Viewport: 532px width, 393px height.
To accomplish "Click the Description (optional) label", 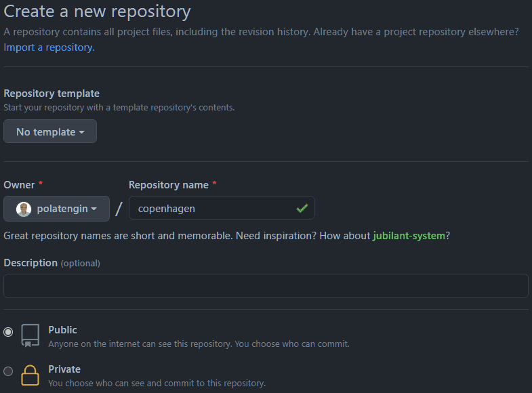I will click(x=52, y=263).
